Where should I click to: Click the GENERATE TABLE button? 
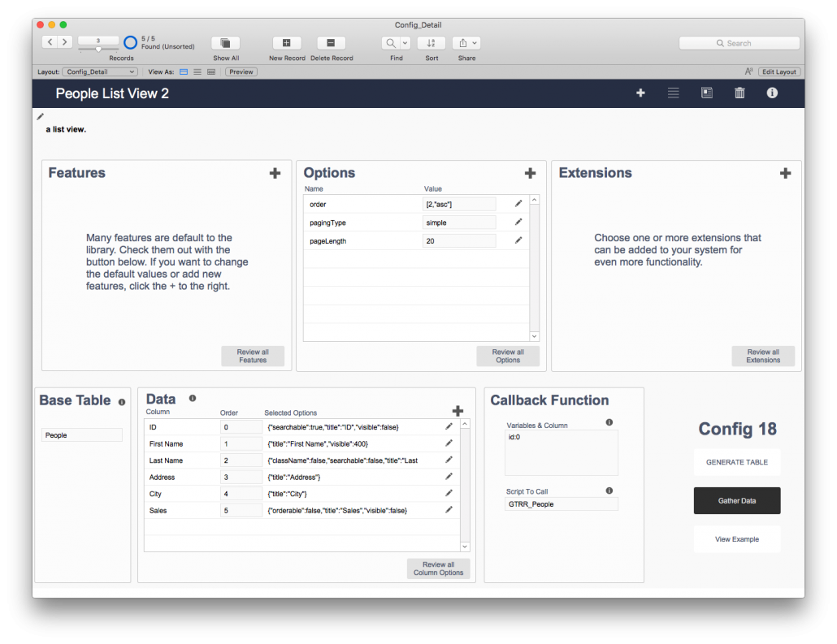point(737,462)
